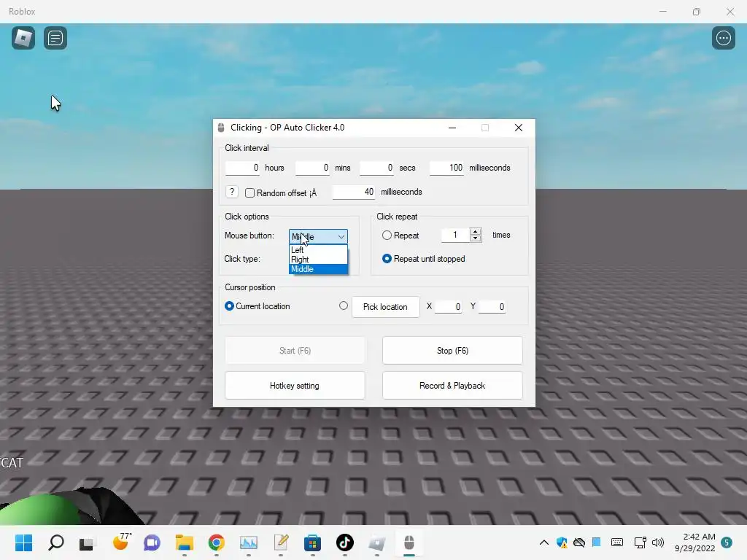Image resolution: width=747 pixels, height=560 pixels.
Task: Focus the mins input field
Action: [312, 168]
